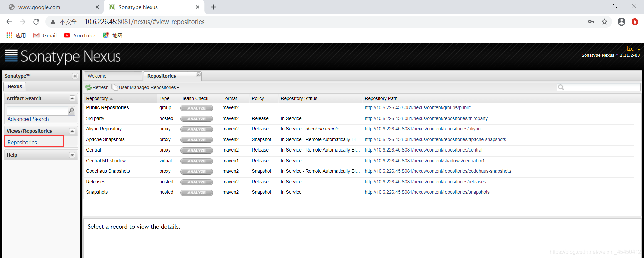Sort by the Policy column header
The image size is (644, 258).
click(x=264, y=98)
